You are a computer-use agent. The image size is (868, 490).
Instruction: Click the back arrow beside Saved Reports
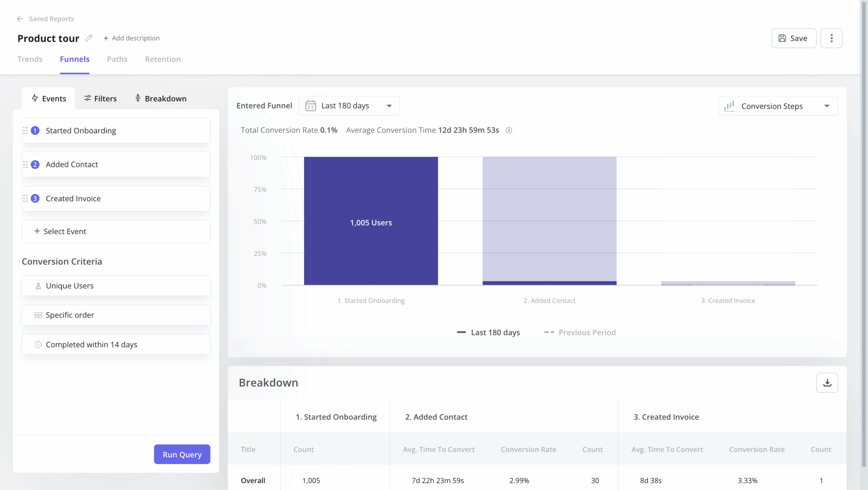(x=19, y=19)
